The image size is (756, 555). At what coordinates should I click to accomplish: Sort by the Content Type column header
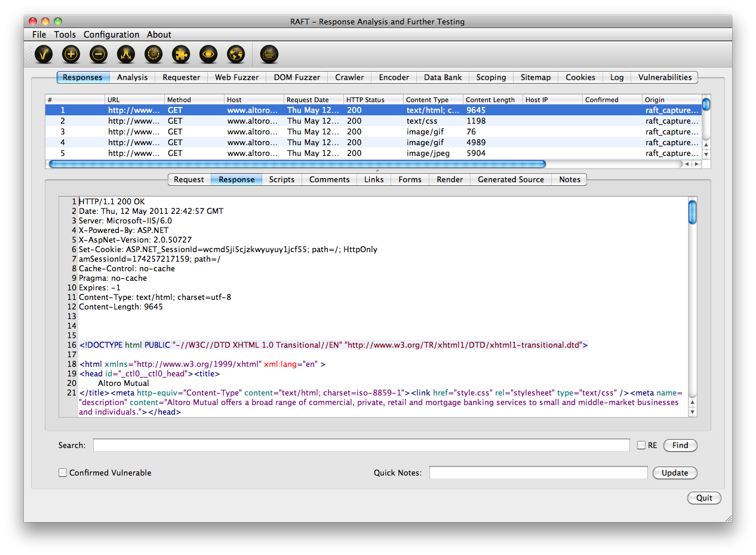click(x=434, y=100)
